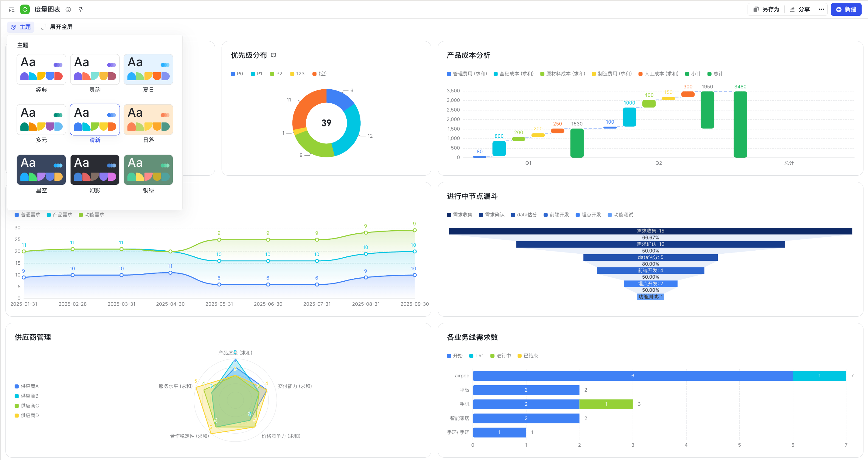Toggle 前端开发 legend in funnel chart
The image size is (868, 460).
pyautogui.click(x=556, y=215)
